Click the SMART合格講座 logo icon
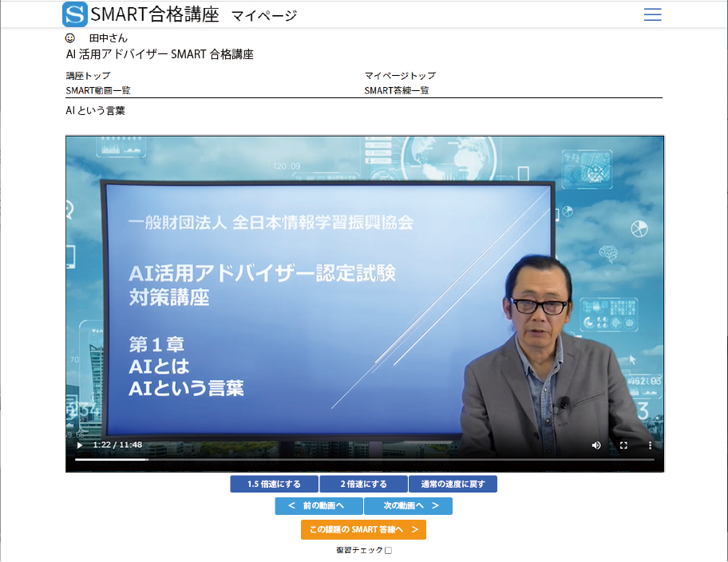 point(75,14)
